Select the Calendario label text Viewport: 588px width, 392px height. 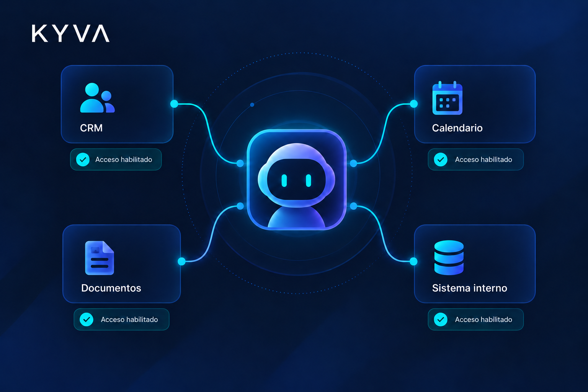coord(457,128)
